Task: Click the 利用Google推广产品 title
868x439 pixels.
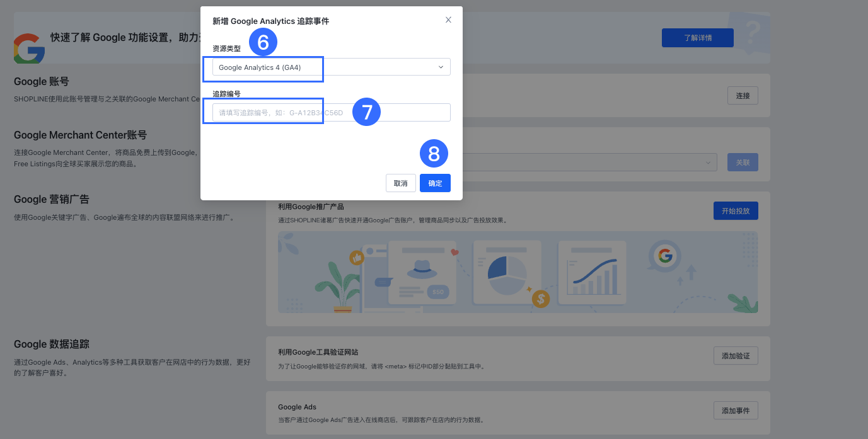Action: tap(311, 207)
